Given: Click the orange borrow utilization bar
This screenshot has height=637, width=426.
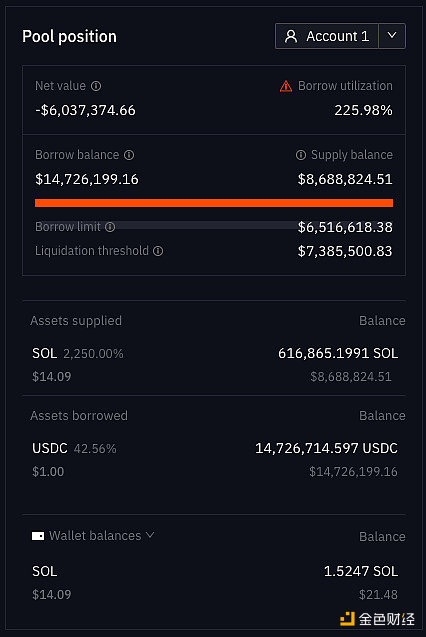Looking at the screenshot, I should point(214,203).
